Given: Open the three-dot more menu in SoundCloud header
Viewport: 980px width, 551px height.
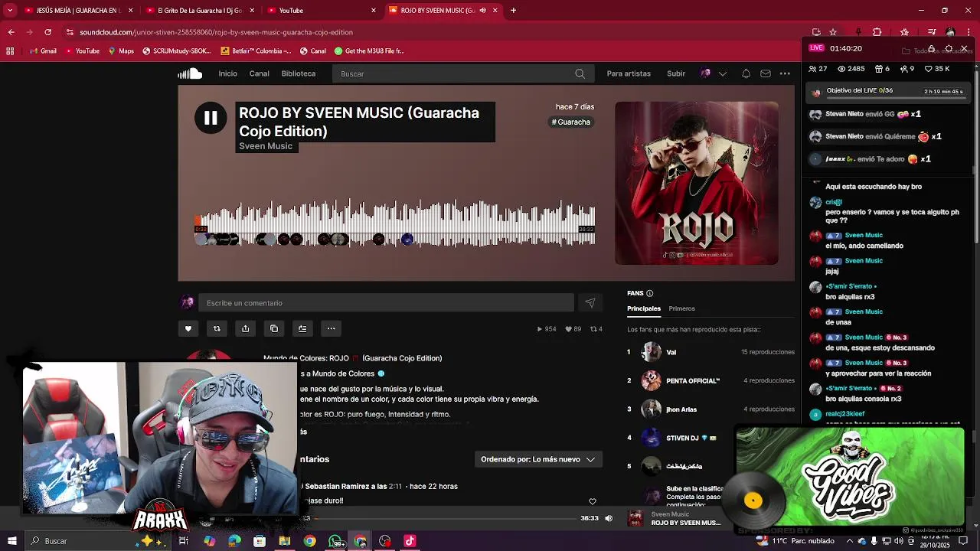Looking at the screenshot, I should point(785,73).
